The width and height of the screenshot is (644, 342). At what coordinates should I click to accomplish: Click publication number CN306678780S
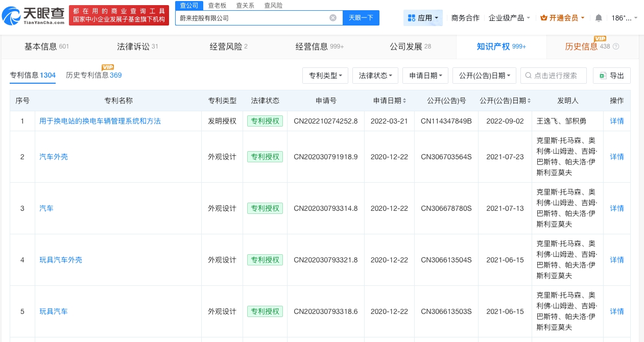point(446,208)
